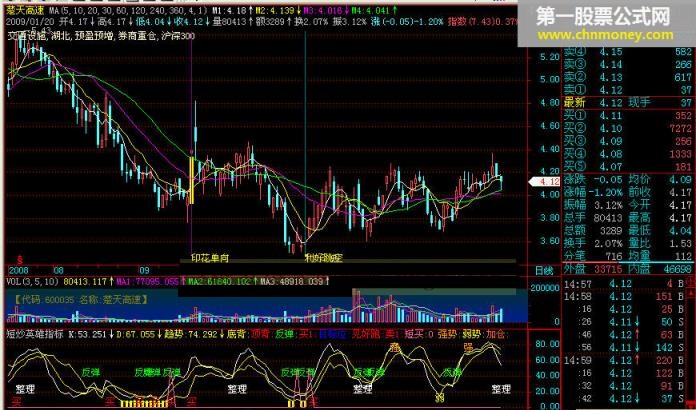Viewport: 696px width, 410px height.
Task: Click the 买⑤ order row at 4.07
Action: 628,167
